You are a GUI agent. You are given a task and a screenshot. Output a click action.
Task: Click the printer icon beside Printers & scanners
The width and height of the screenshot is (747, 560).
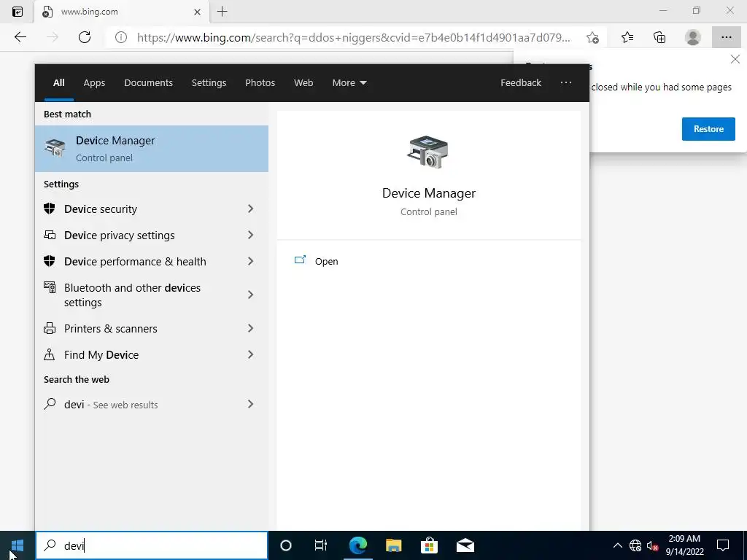pos(50,328)
